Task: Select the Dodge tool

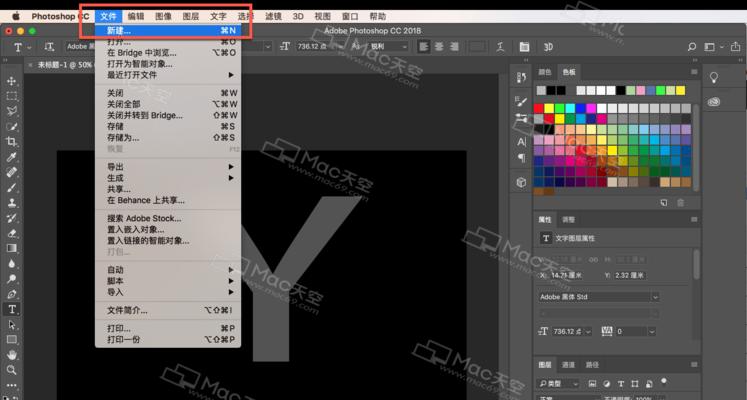Action: tap(11, 279)
